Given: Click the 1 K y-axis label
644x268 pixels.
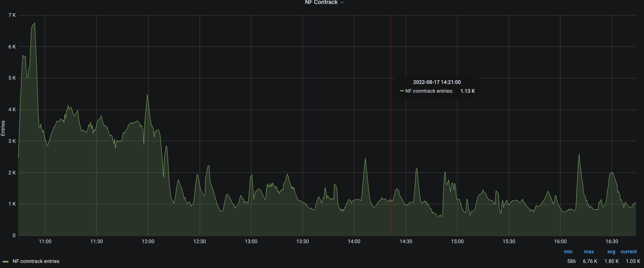Looking at the screenshot, I should point(12,204).
